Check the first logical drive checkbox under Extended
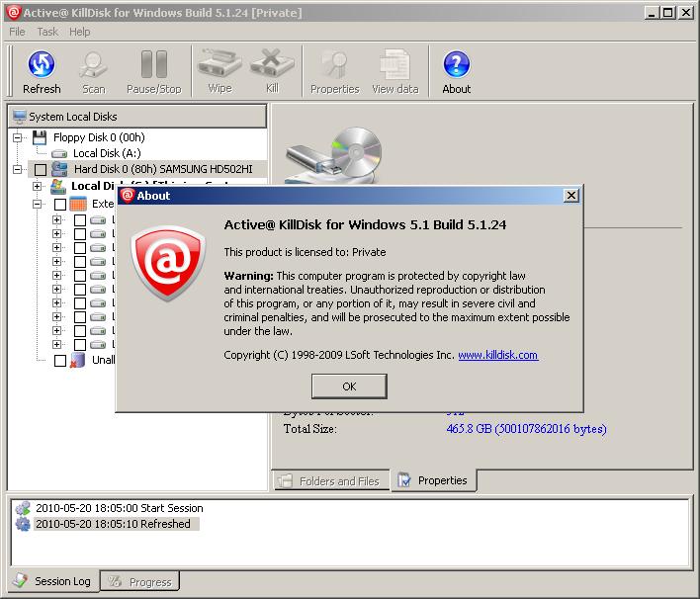 pyautogui.click(x=80, y=220)
